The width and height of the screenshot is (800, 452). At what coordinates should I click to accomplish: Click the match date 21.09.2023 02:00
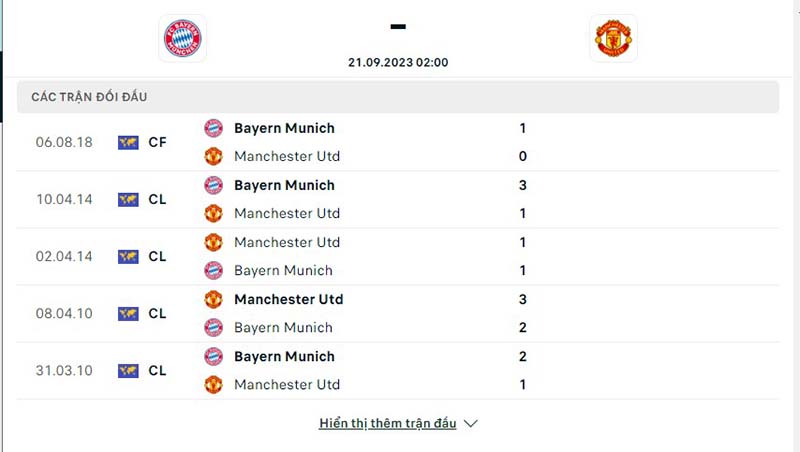click(x=398, y=62)
